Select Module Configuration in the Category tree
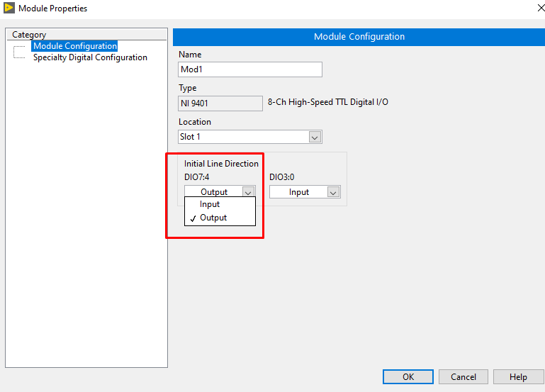The width and height of the screenshot is (545, 392). [74, 46]
